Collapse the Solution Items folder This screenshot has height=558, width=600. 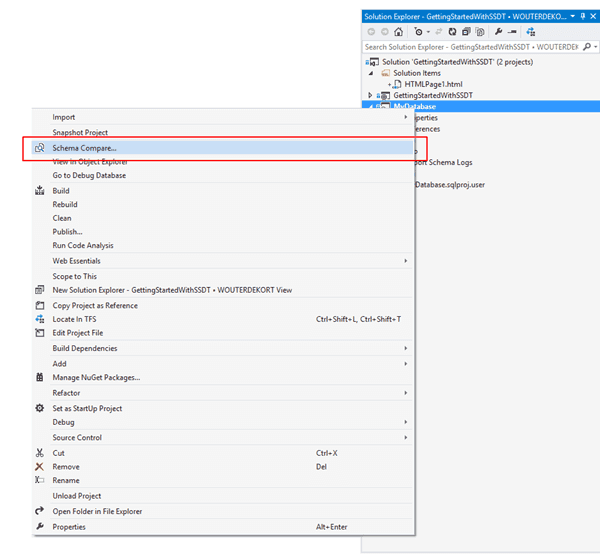click(x=370, y=73)
